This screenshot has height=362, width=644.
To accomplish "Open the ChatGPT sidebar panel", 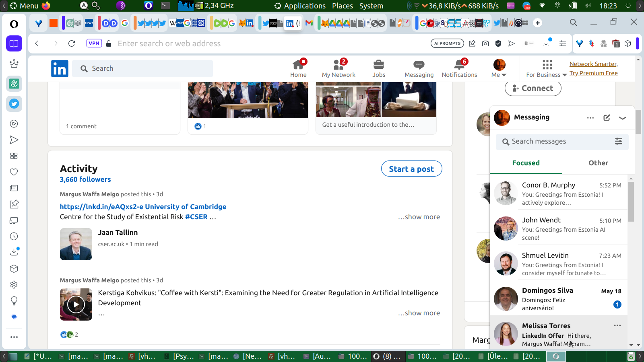I will [x=14, y=84].
